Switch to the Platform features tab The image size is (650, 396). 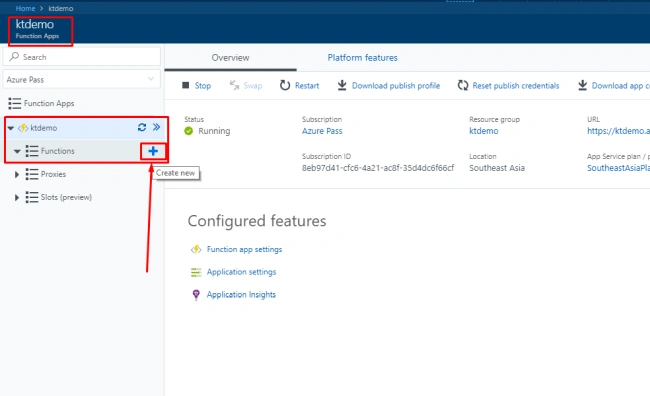pos(362,58)
